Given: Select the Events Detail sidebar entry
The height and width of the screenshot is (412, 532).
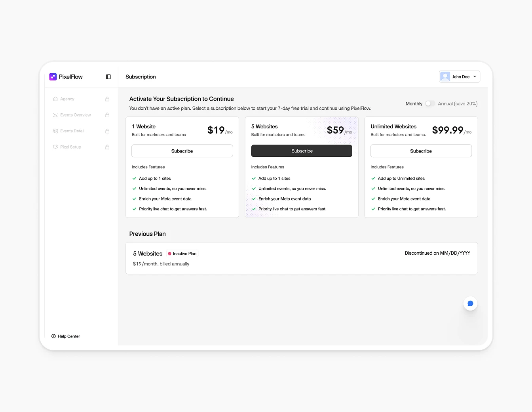Looking at the screenshot, I should (72, 131).
